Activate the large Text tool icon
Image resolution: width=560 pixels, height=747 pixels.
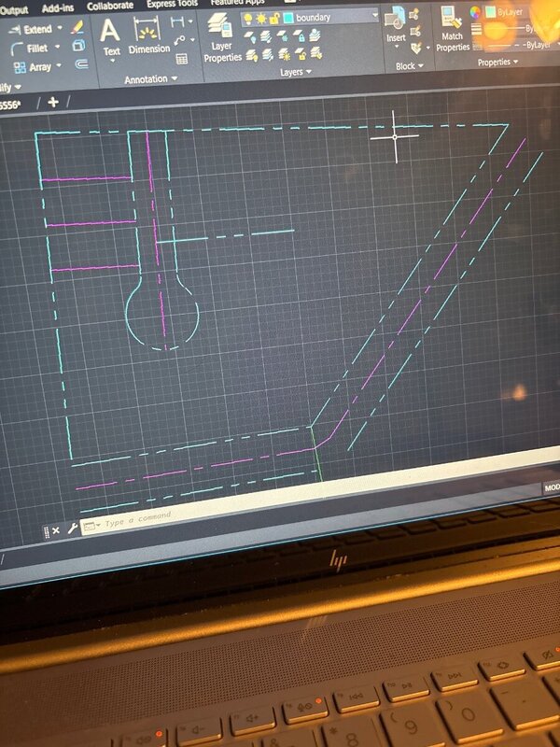(x=110, y=32)
